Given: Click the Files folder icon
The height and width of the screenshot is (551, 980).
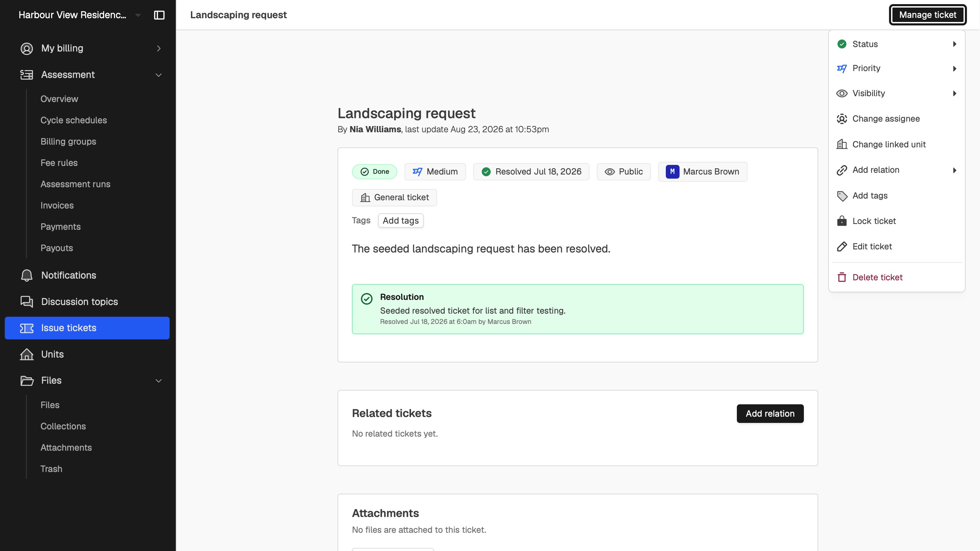Looking at the screenshot, I should coord(27,381).
